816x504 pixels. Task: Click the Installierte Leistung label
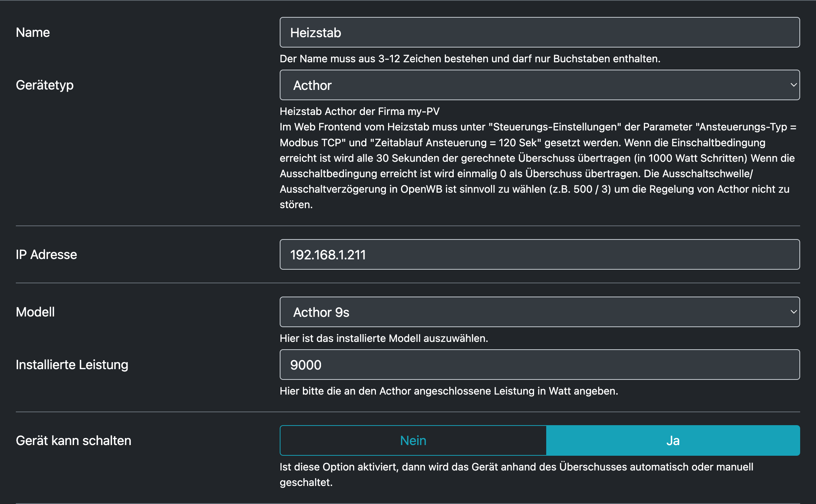point(72,365)
